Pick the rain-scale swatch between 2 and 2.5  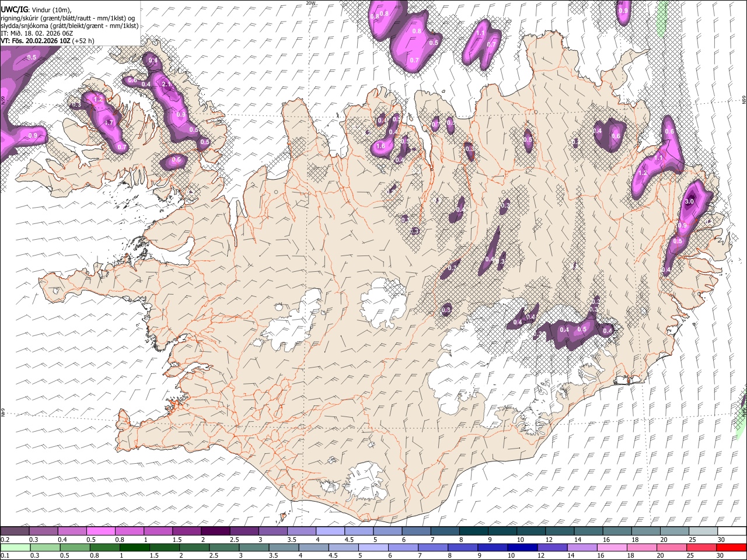coord(194,547)
